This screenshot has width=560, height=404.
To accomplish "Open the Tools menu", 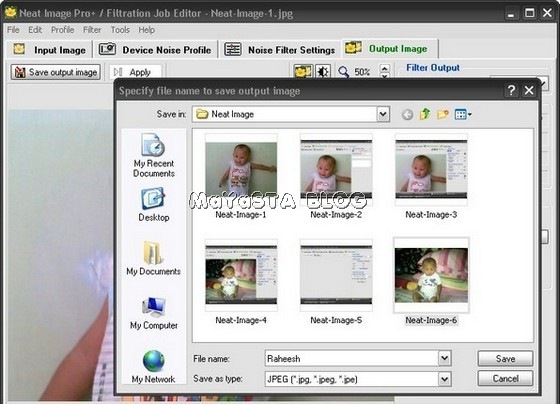I will click(x=120, y=30).
